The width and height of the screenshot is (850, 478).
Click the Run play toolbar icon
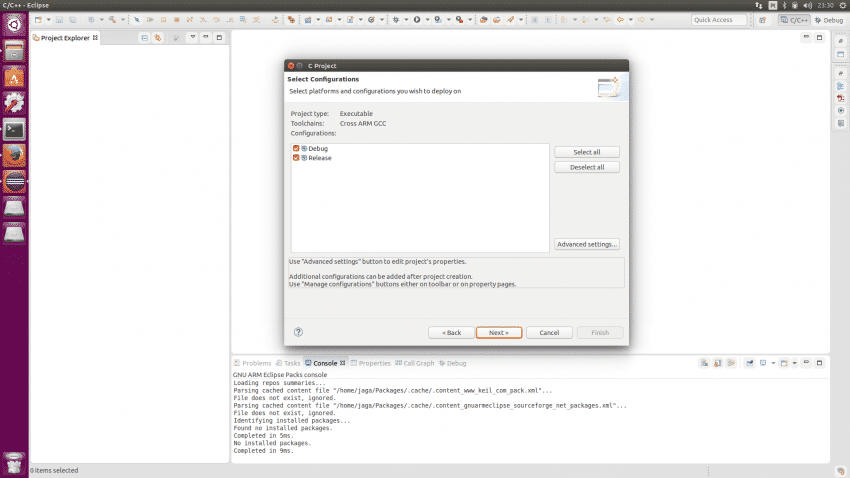coord(417,20)
